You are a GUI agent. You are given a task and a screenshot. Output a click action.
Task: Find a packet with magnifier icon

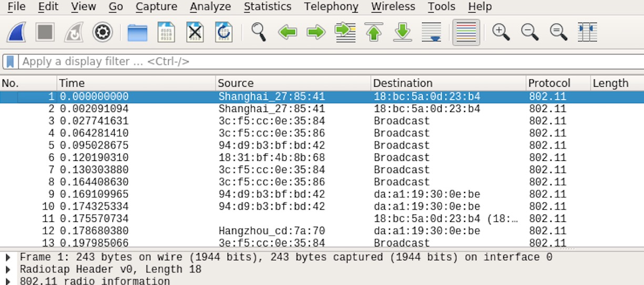click(x=259, y=33)
